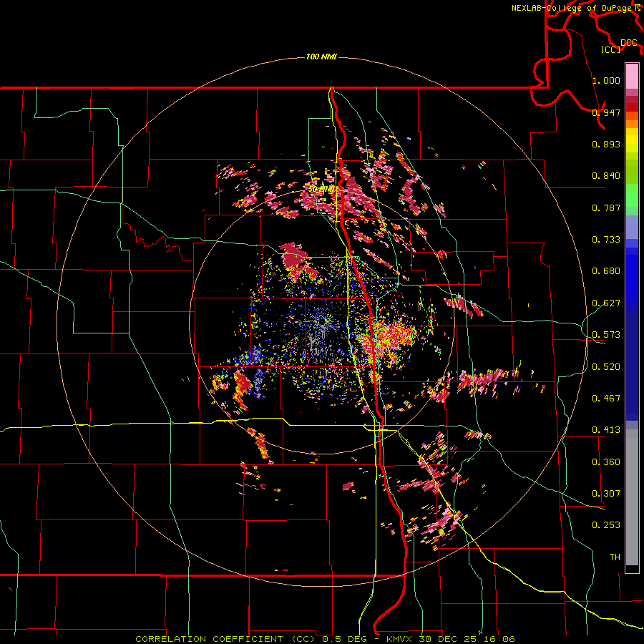Select the 0.253 scale value
644x644 pixels.
(606, 525)
